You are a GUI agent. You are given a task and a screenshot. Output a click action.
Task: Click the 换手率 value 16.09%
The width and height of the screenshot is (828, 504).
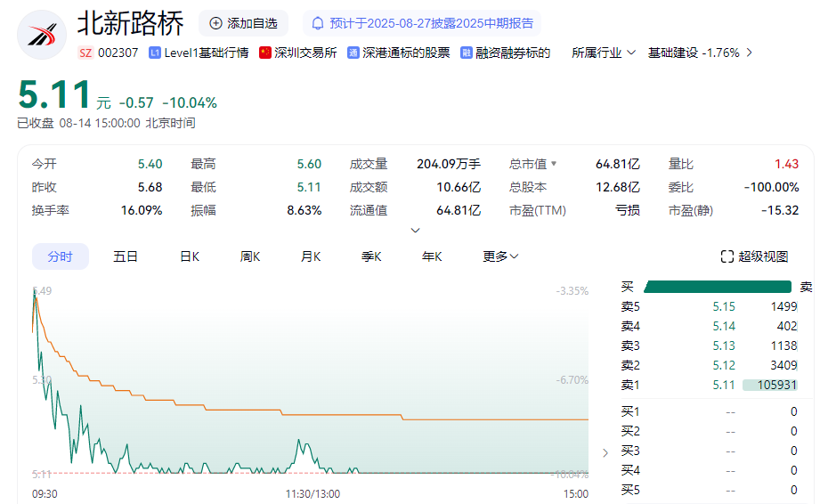[142, 210]
